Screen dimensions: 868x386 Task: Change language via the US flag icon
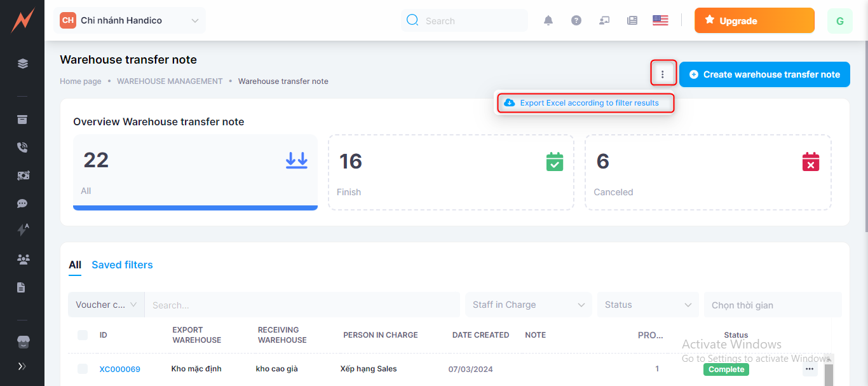[660, 20]
